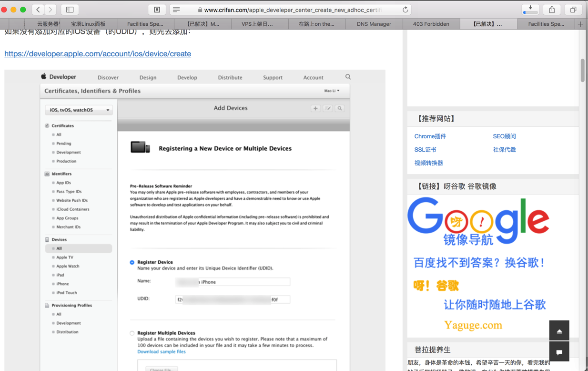Image resolution: width=588 pixels, height=371 pixels.
Task: Click the device Name input field
Action: [x=233, y=282]
